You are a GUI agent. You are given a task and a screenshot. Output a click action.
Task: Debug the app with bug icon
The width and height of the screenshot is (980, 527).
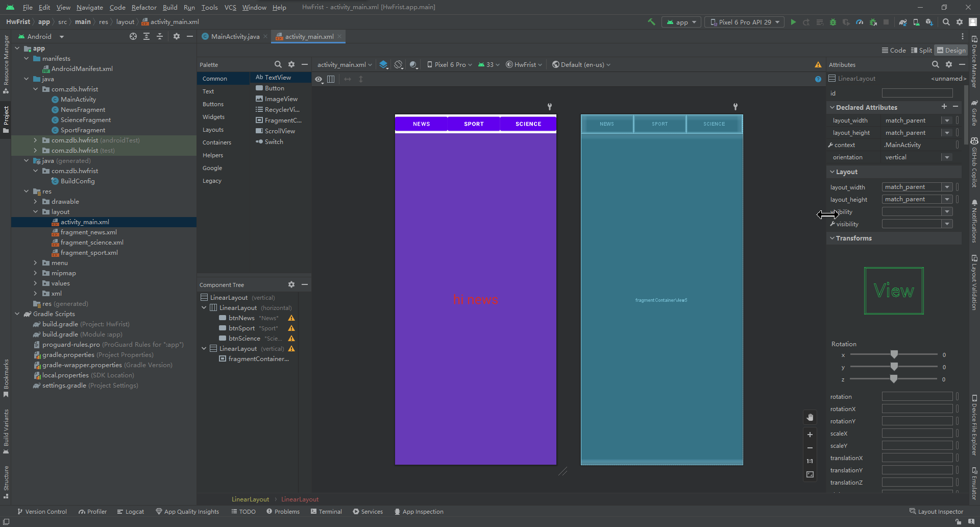pos(833,22)
